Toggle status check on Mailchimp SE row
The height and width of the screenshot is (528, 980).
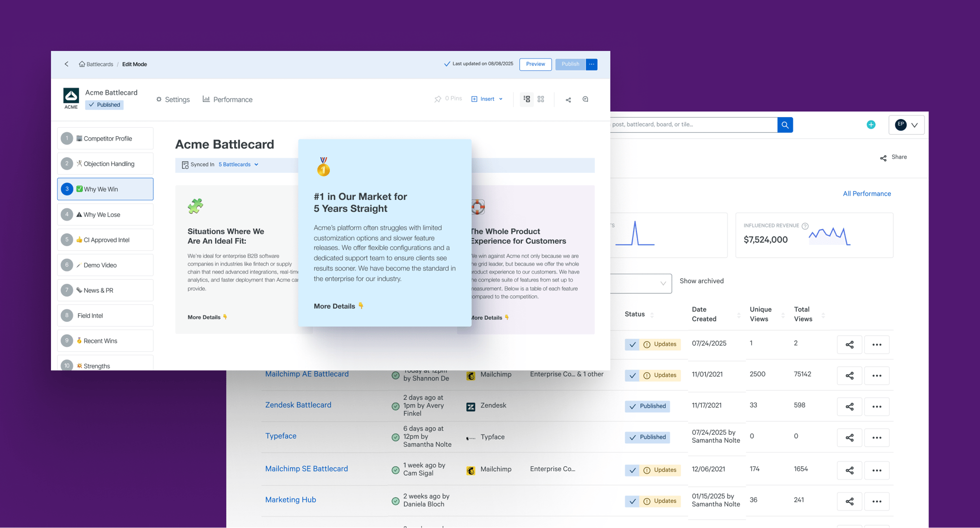(x=633, y=470)
